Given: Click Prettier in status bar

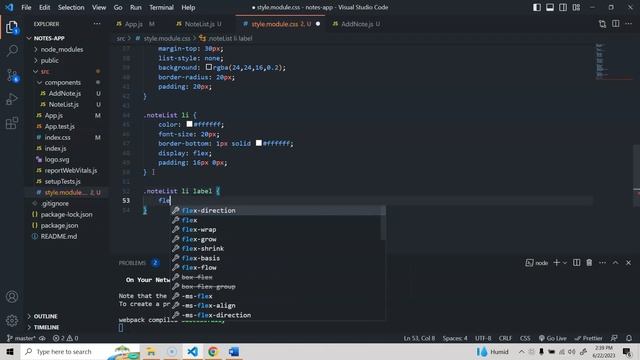Looking at the screenshot, I should pyautogui.click(x=588, y=338).
